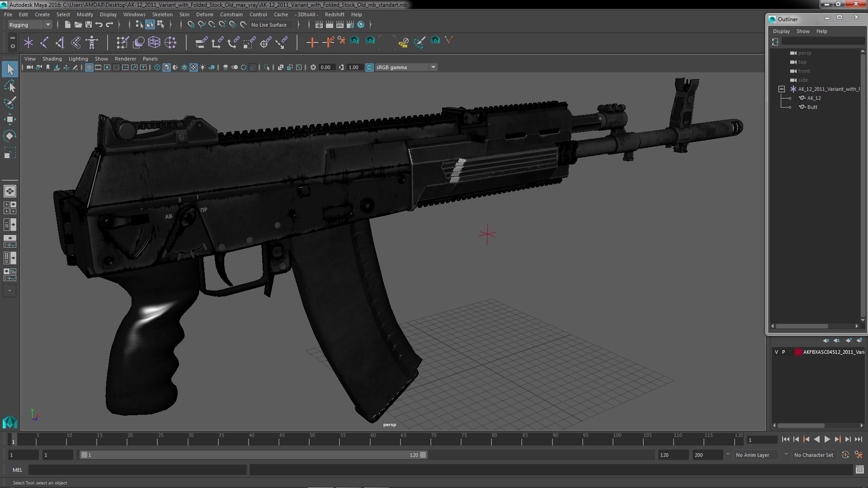Open Outliner Show menu
This screenshot has height=488, width=868.
(803, 31)
